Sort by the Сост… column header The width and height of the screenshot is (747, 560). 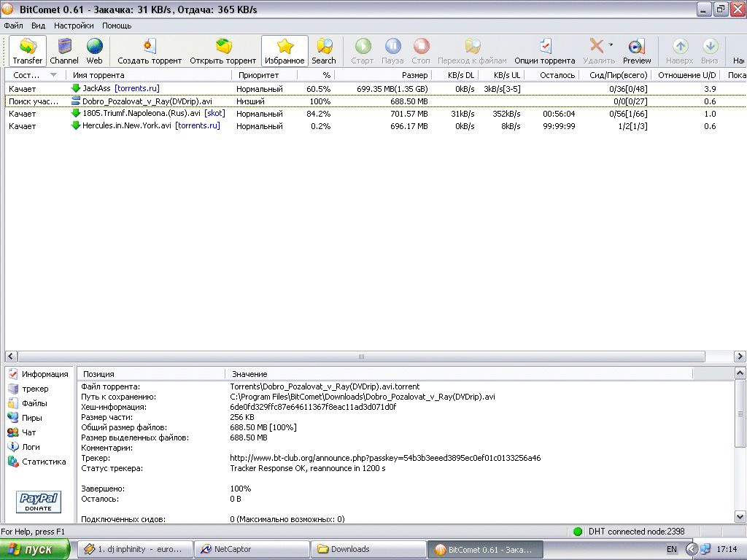34,75
